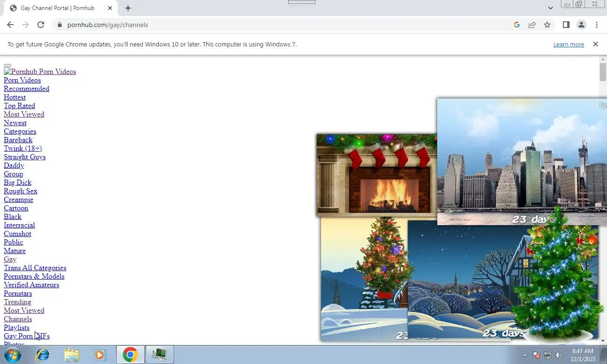The image size is (607, 364).
Task: Click the page scrollbar thumb
Action: 603,72
